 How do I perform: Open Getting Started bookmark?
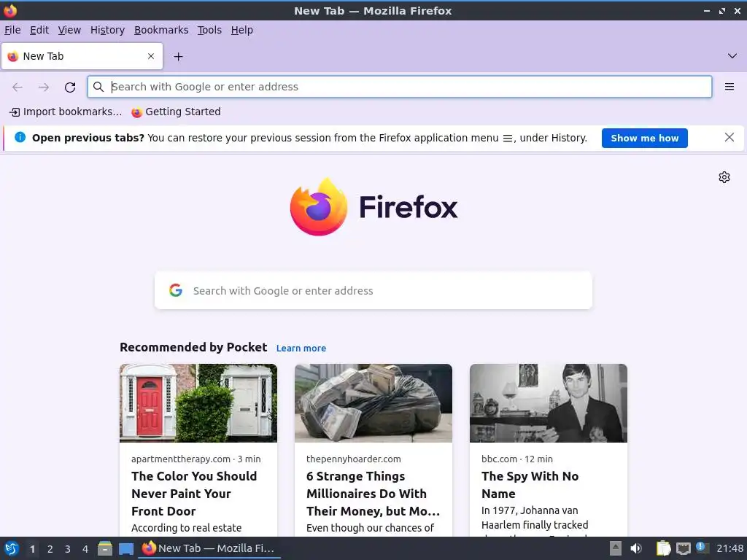(x=176, y=112)
